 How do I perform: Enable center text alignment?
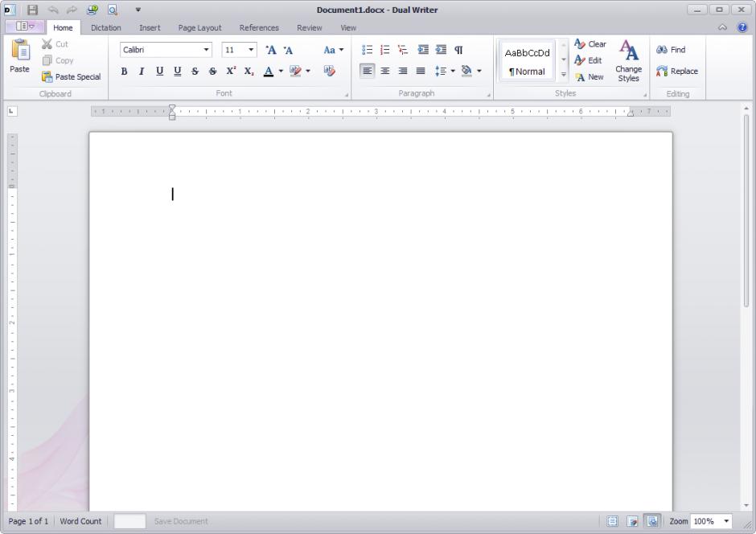[x=385, y=71]
